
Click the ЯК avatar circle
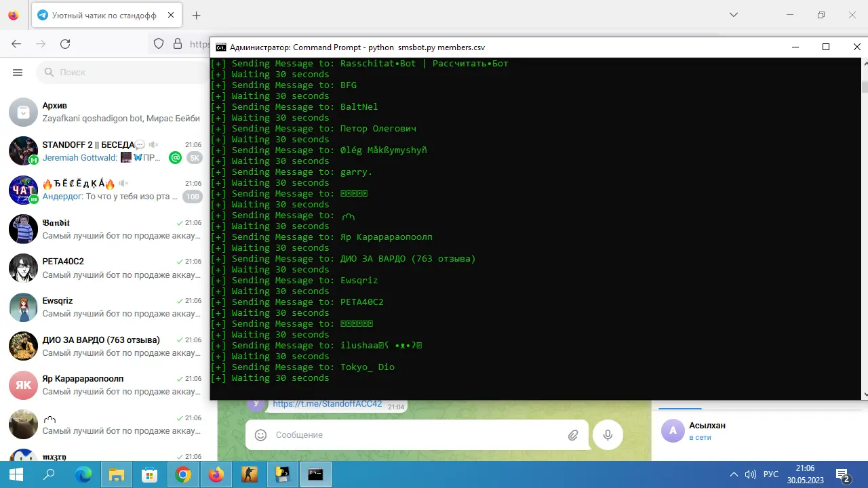[23, 385]
